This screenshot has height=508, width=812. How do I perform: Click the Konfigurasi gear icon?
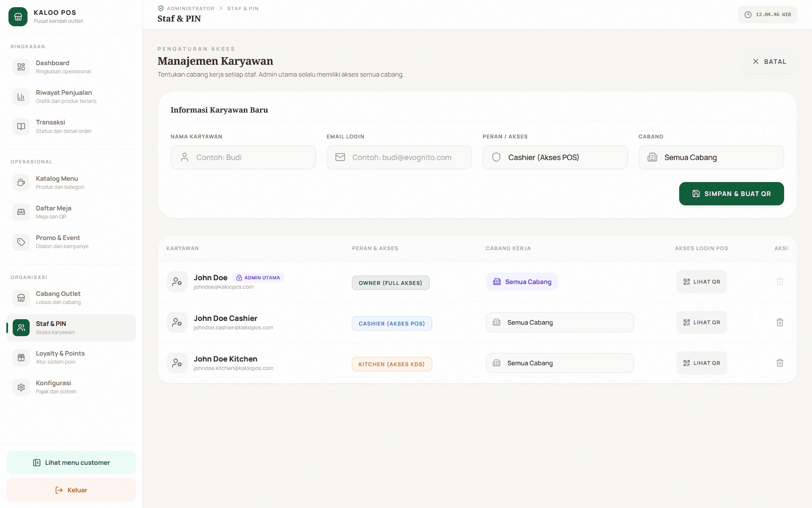(x=21, y=387)
